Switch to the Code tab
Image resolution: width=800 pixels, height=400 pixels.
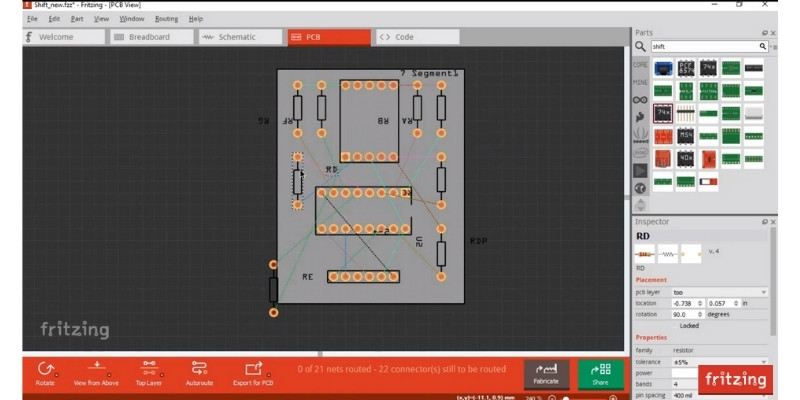[417, 37]
